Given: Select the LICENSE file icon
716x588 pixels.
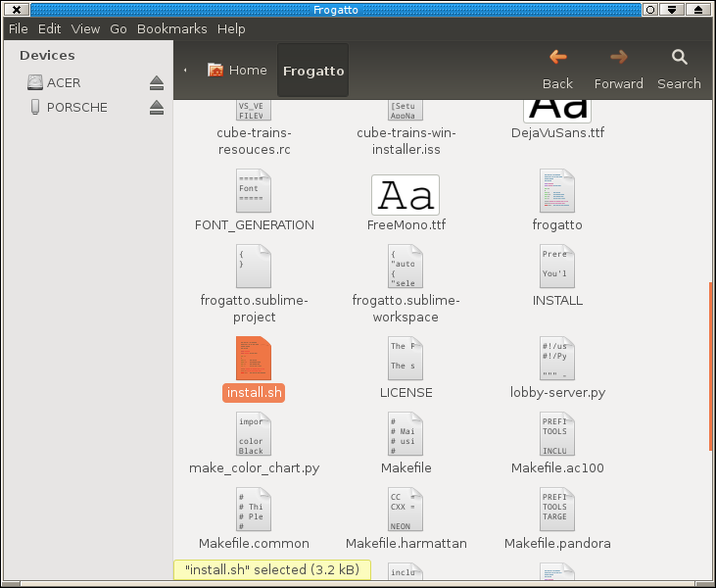Looking at the screenshot, I should 406,360.
